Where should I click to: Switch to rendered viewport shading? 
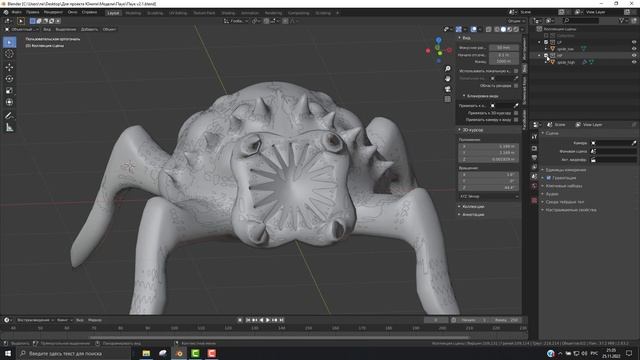pyautogui.click(x=516, y=29)
